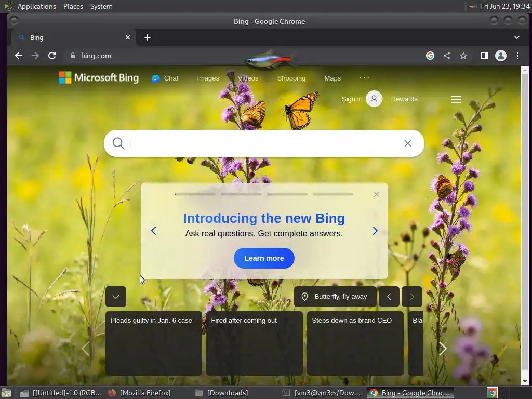Image resolution: width=532 pixels, height=399 pixels.
Task: Switch to vm3 terminal in taskbar
Action: pyautogui.click(x=322, y=393)
